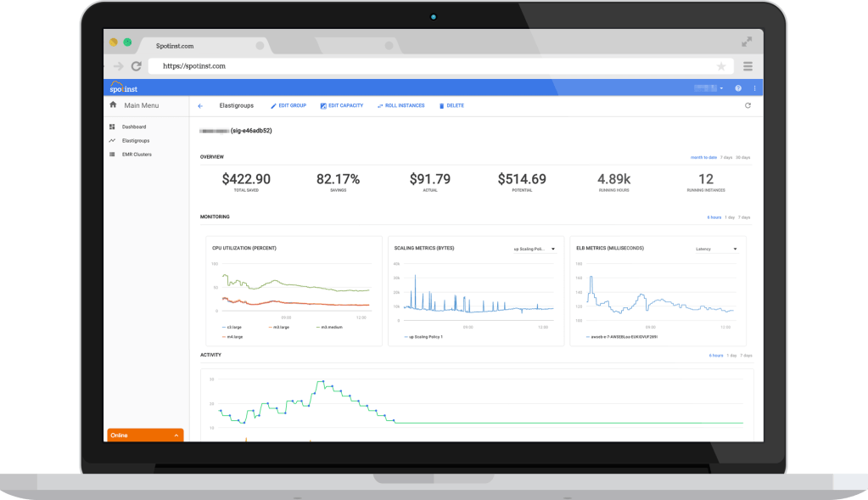Expand the blurred account name dropdown
868x500 pixels.
(708, 88)
